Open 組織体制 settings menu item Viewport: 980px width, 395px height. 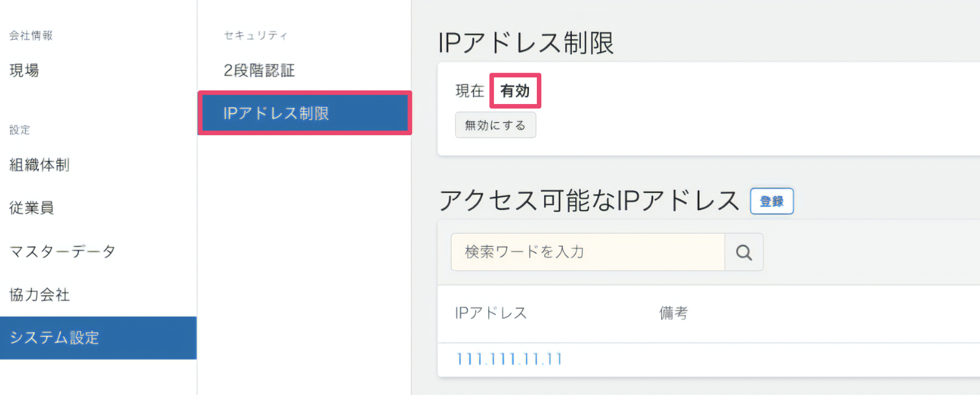click(40, 165)
